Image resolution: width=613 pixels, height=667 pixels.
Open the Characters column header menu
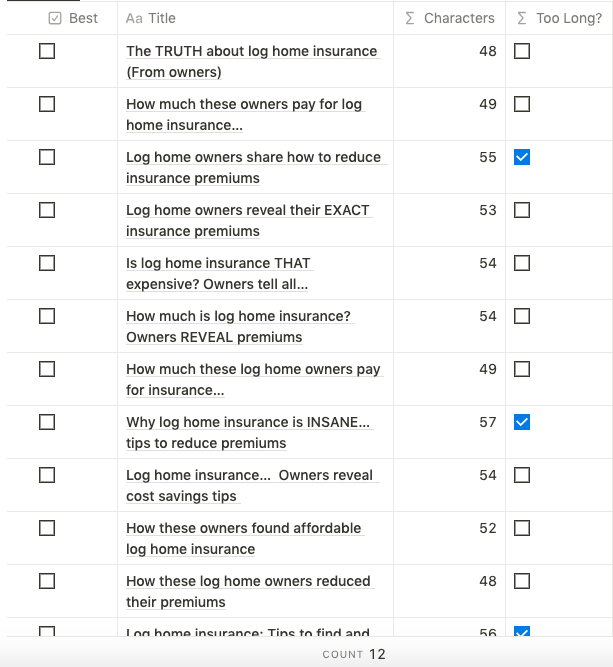coord(450,18)
